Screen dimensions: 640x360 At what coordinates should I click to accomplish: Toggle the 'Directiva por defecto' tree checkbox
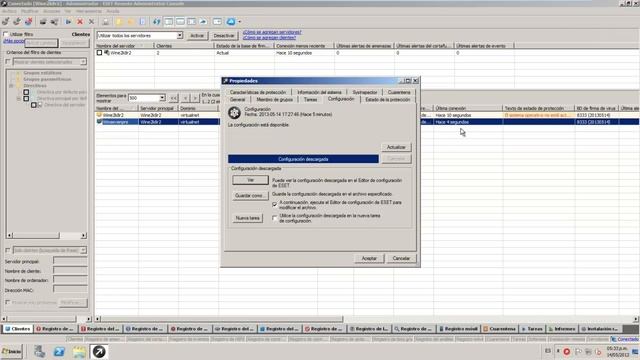pos(26,92)
